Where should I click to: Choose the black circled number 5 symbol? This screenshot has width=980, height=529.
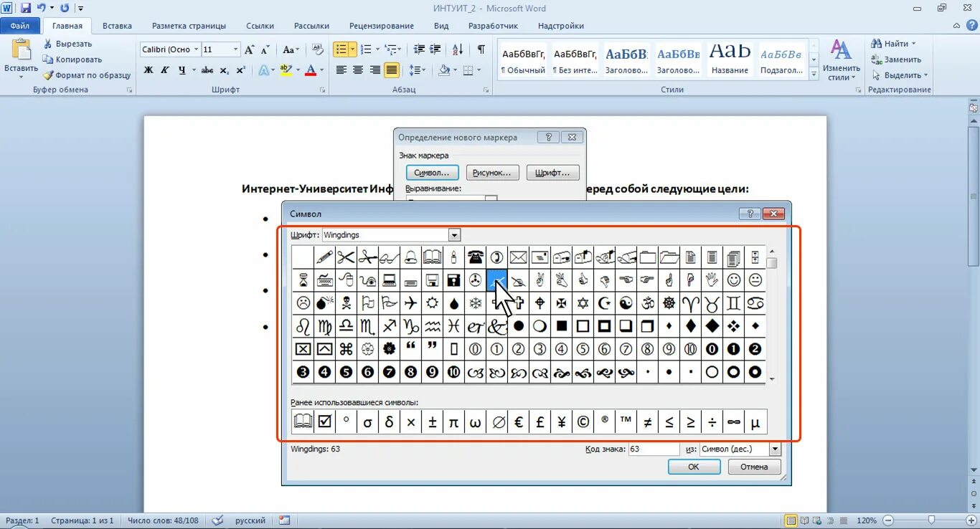pos(346,372)
